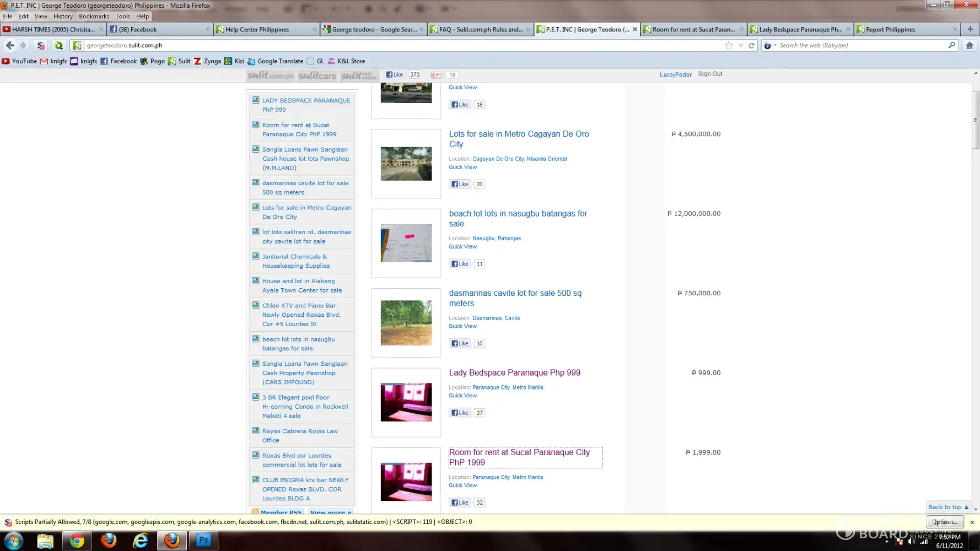Click the reload page icon
Viewport: 980px width, 551px height.
[751, 46]
